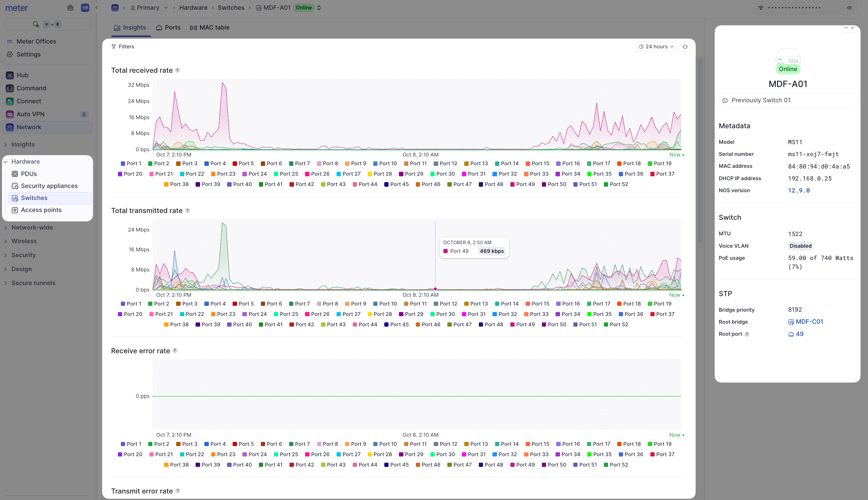Viewport: 868px width, 500px height.
Task: Select Access points under Hardware
Action: point(41,210)
